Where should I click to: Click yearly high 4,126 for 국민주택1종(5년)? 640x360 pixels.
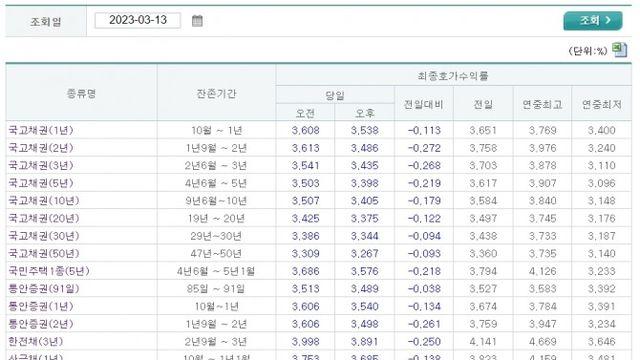542,271
